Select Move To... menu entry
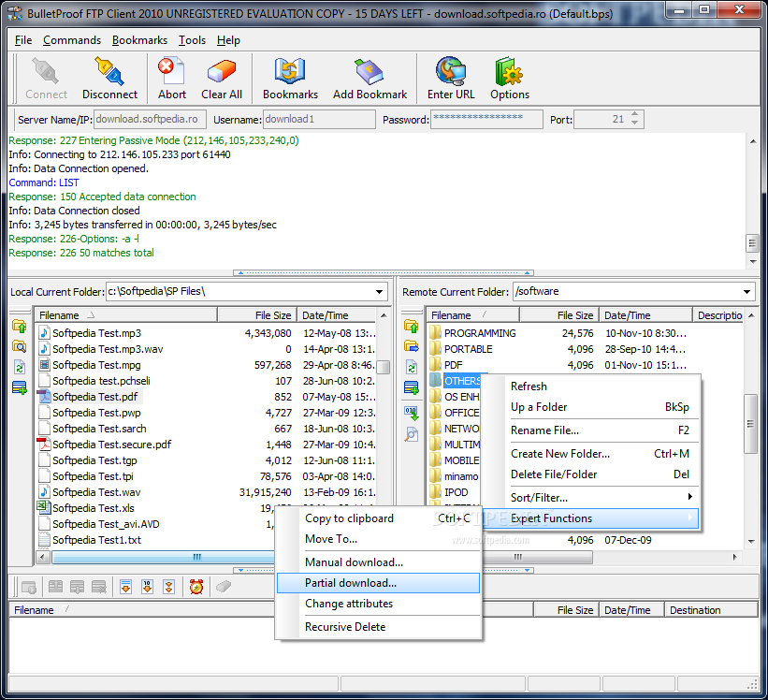 [x=378, y=539]
